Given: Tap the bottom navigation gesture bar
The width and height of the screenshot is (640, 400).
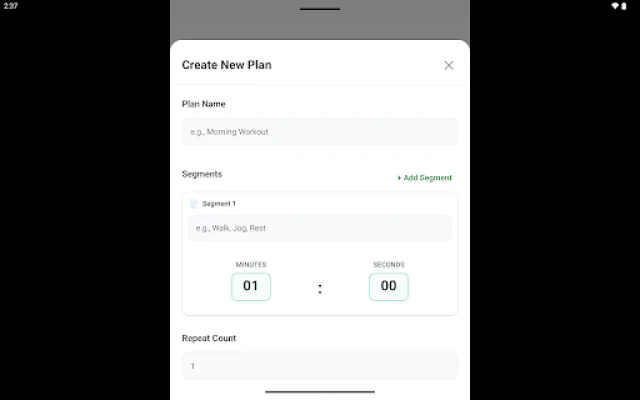Looking at the screenshot, I should coord(320,391).
